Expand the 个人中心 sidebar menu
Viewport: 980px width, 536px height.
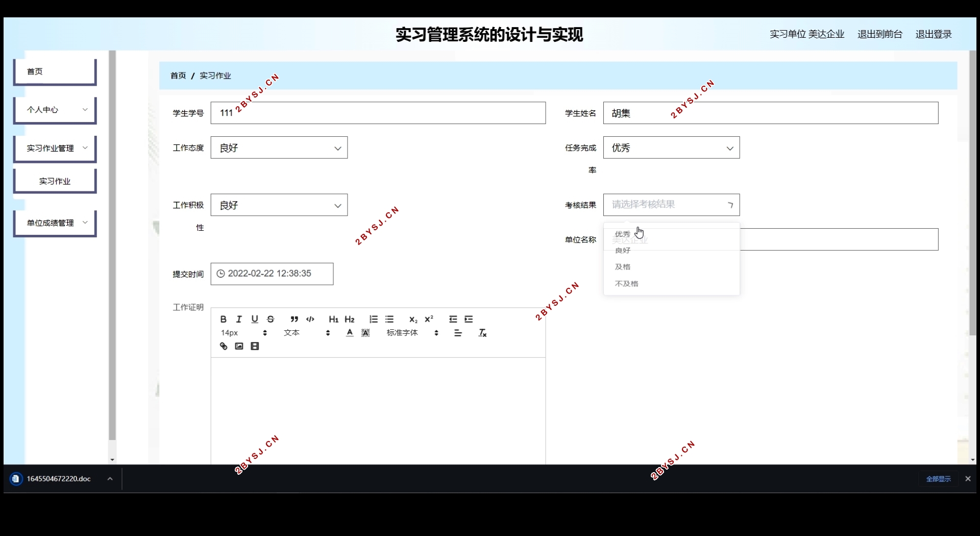[x=55, y=110]
